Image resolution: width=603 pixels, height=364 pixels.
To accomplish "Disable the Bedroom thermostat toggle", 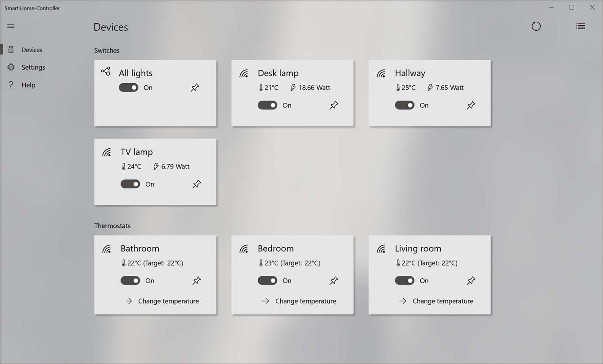I will point(267,280).
